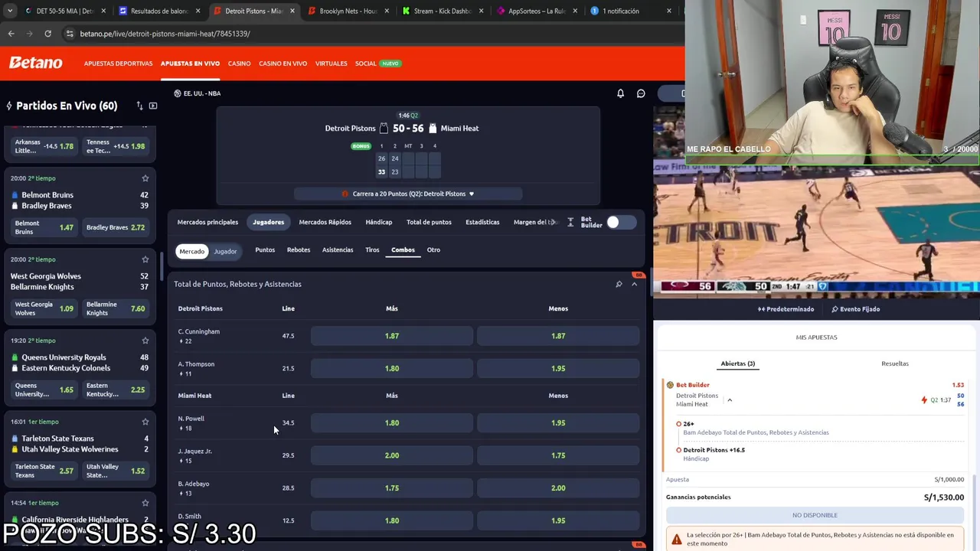Pin the Total de Puntos, Rebotes y Asistencias market
This screenshot has width=980, height=551.
[619, 284]
